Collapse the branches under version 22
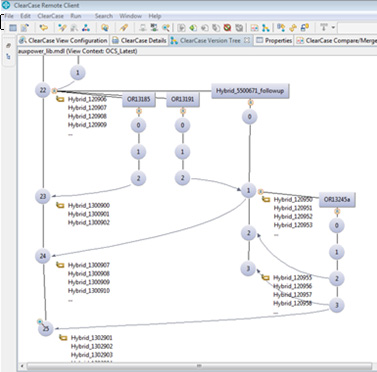 tap(54, 90)
